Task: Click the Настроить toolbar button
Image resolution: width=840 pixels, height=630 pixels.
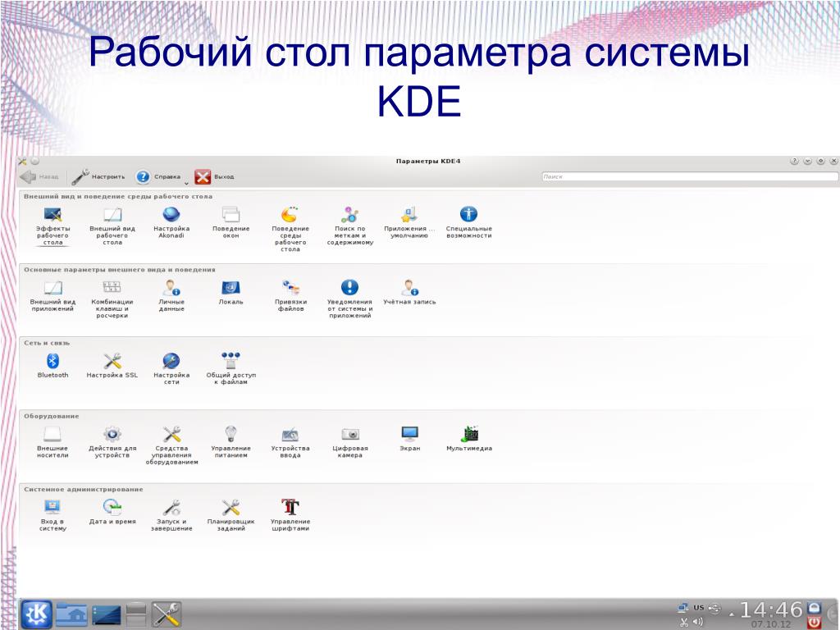Action: [98, 176]
